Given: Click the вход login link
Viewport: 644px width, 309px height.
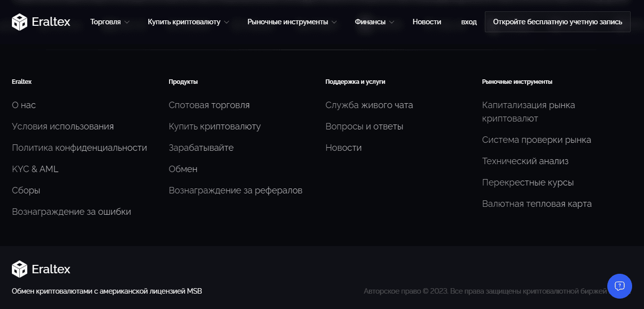Looking at the screenshot, I should pos(468,22).
